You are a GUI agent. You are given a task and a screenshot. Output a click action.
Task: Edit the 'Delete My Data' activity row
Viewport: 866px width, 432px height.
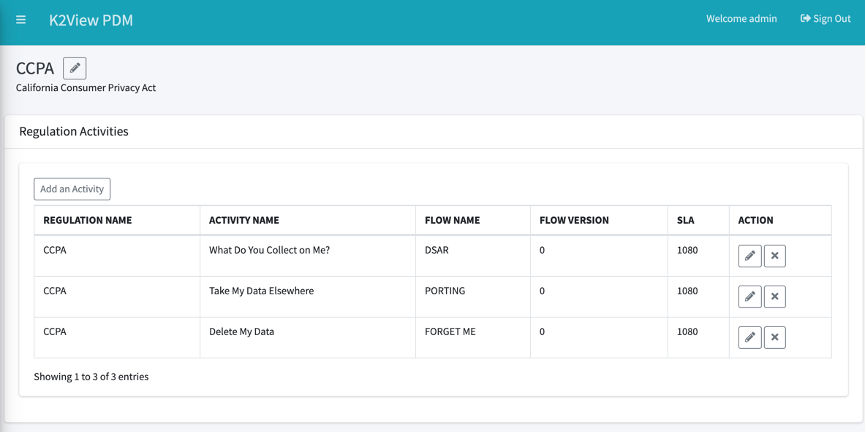click(749, 338)
